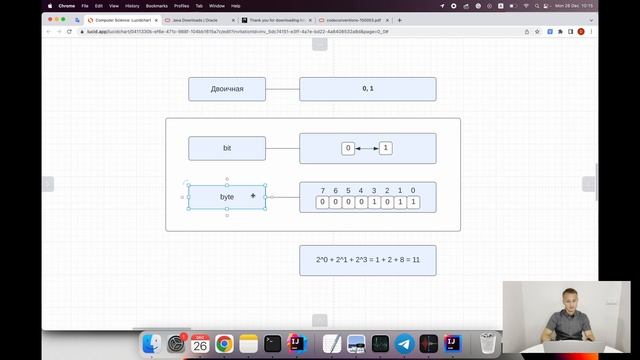Close the codeconventions PDF tab

(387, 20)
